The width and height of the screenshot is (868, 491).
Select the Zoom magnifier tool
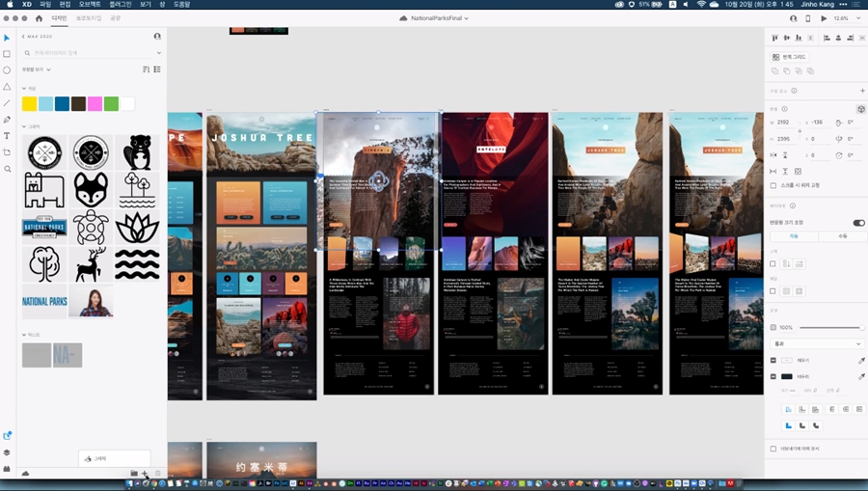7,169
